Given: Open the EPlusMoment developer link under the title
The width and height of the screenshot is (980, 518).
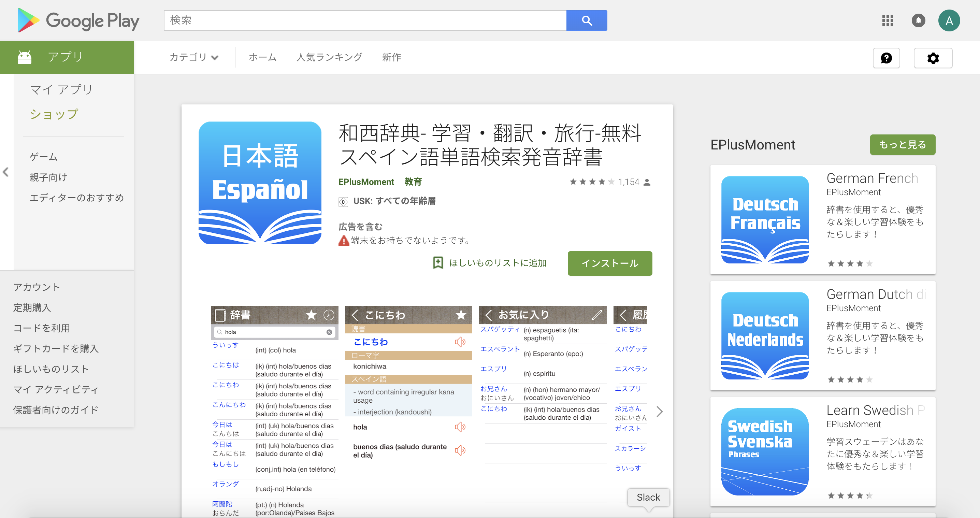Looking at the screenshot, I should pyautogui.click(x=366, y=182).
